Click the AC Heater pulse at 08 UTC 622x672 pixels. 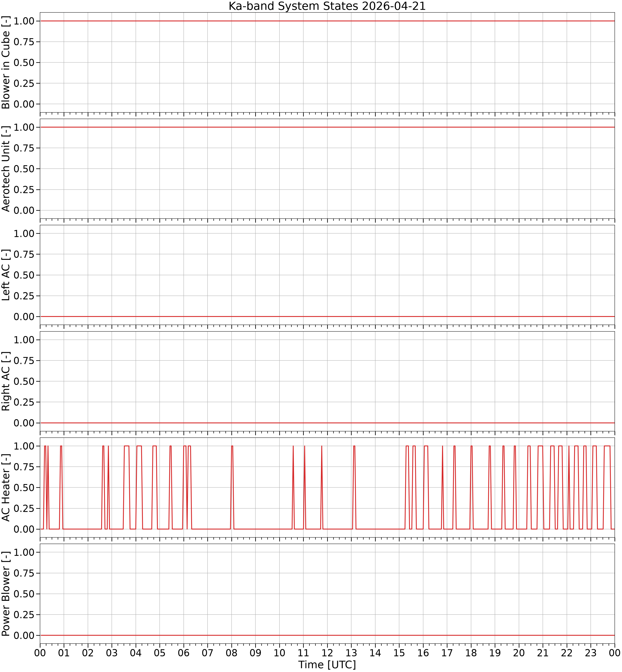point(232,487)
